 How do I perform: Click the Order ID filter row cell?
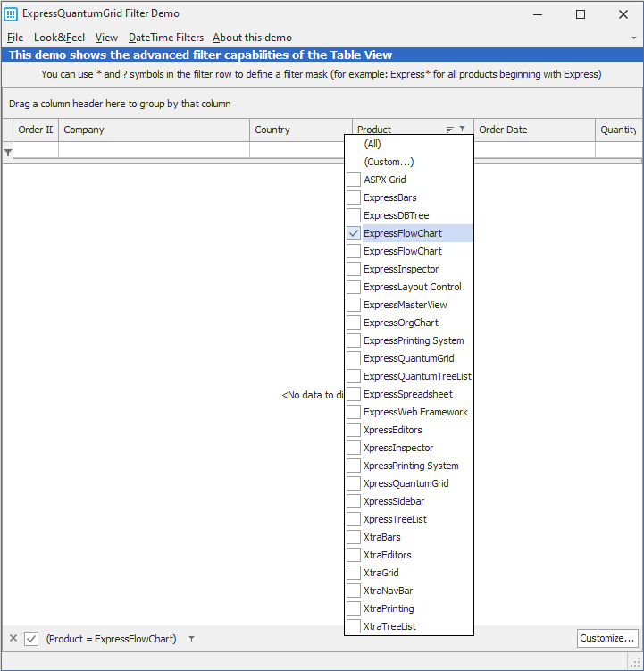[36, 150]
